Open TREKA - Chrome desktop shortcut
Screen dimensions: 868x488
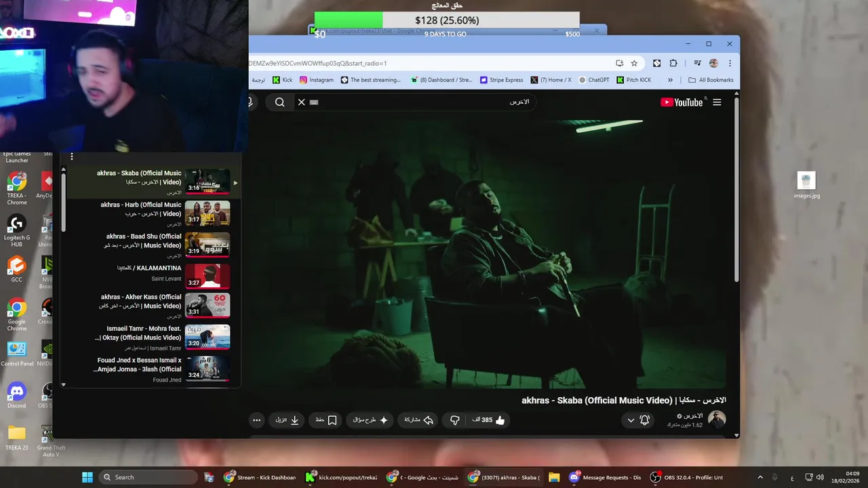17,188
